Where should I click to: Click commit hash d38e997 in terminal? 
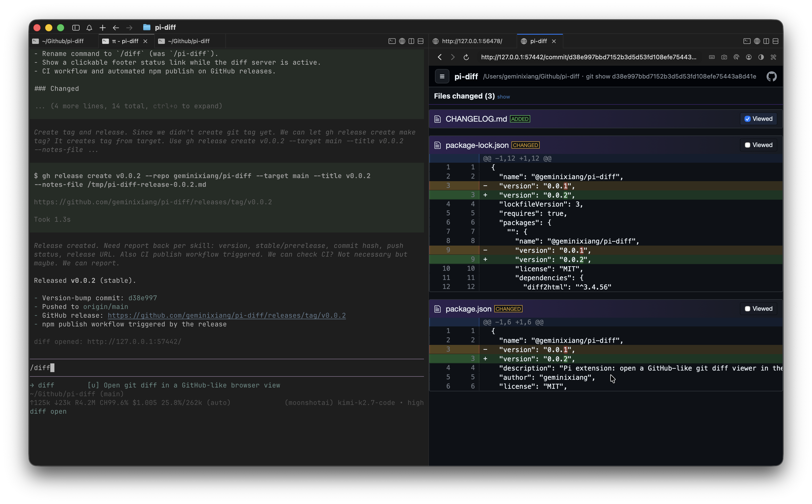143,298
